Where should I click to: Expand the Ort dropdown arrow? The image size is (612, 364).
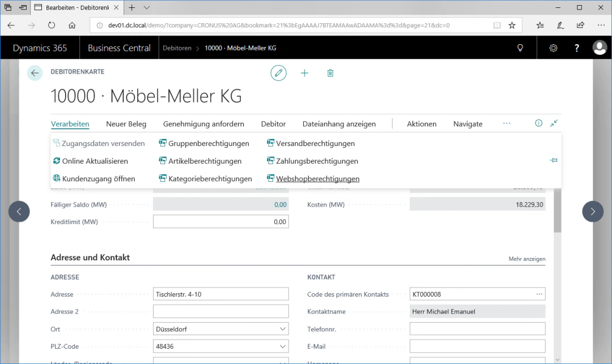tap(283, 329)
